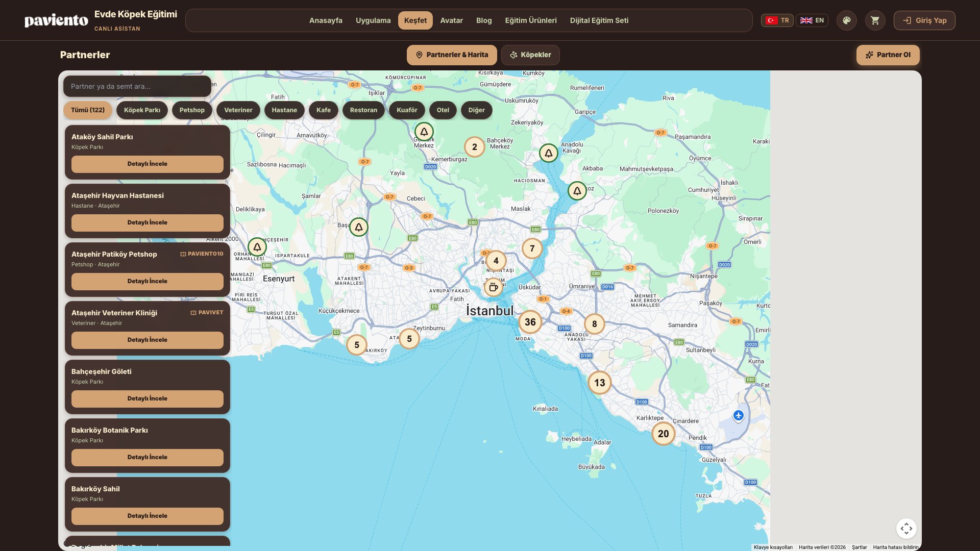Click the Paviento logo
The width and height of the screenshot is (980, 551).
tap(56, 20)
